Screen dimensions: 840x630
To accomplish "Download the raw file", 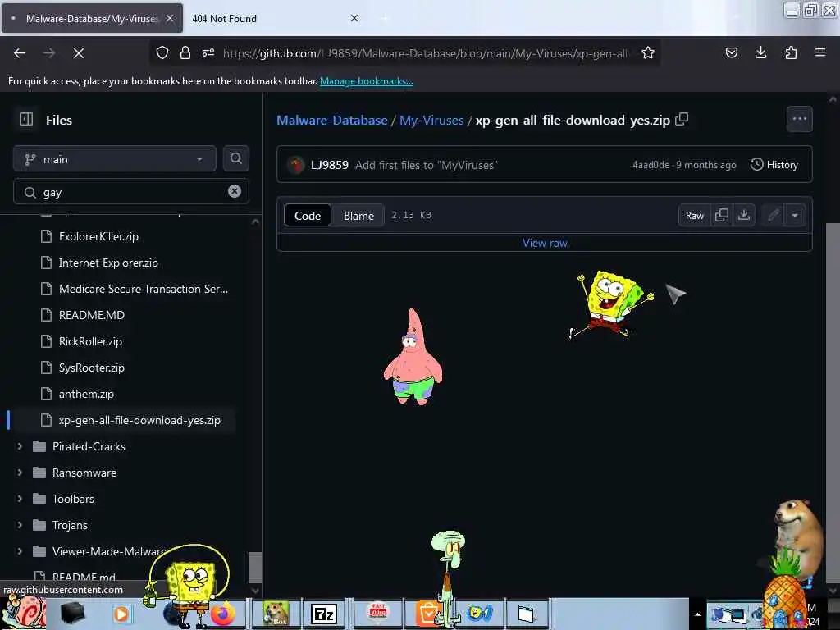I will pos(743,215).
